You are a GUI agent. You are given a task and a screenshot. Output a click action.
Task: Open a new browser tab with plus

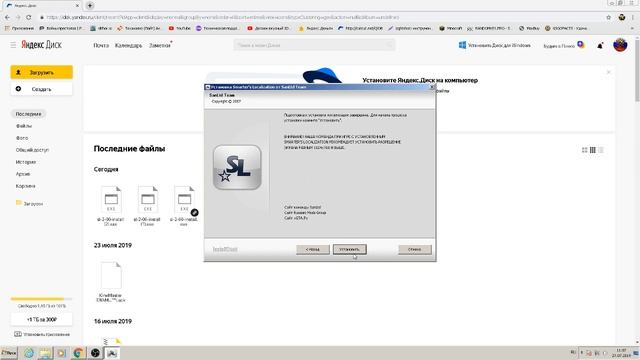coord(90,6)
